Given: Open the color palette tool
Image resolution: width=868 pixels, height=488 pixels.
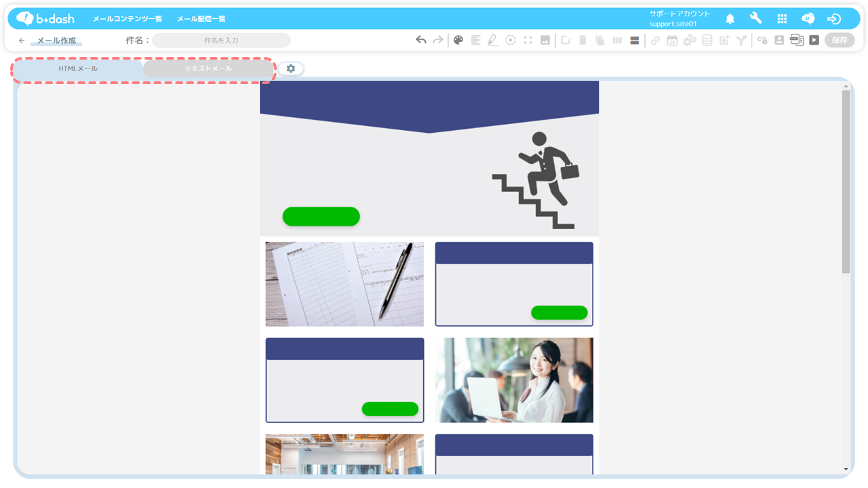Looking at the screenshot, I should (458, 40).
